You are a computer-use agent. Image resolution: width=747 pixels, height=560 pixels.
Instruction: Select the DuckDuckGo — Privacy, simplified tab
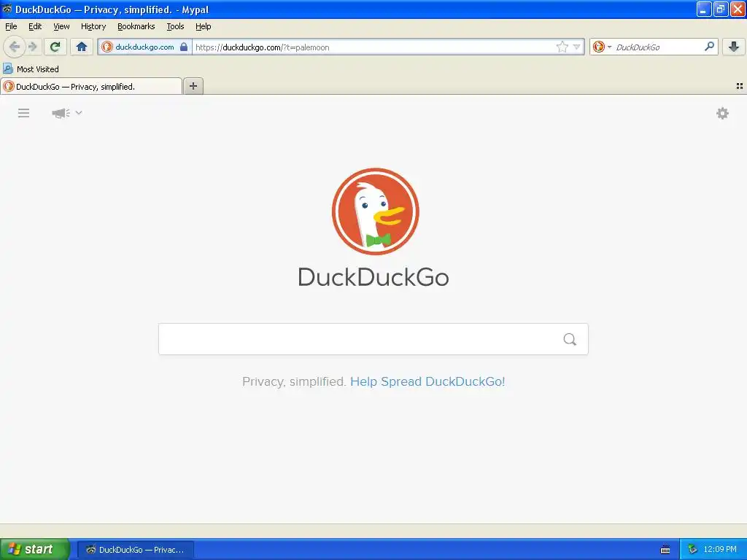tap(91, 86)
